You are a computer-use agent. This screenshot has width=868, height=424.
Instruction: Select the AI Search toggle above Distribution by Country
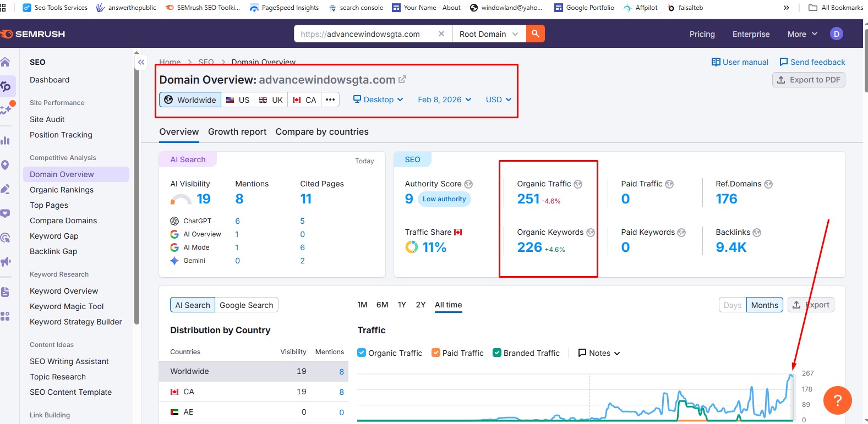(x=193, y=305)
